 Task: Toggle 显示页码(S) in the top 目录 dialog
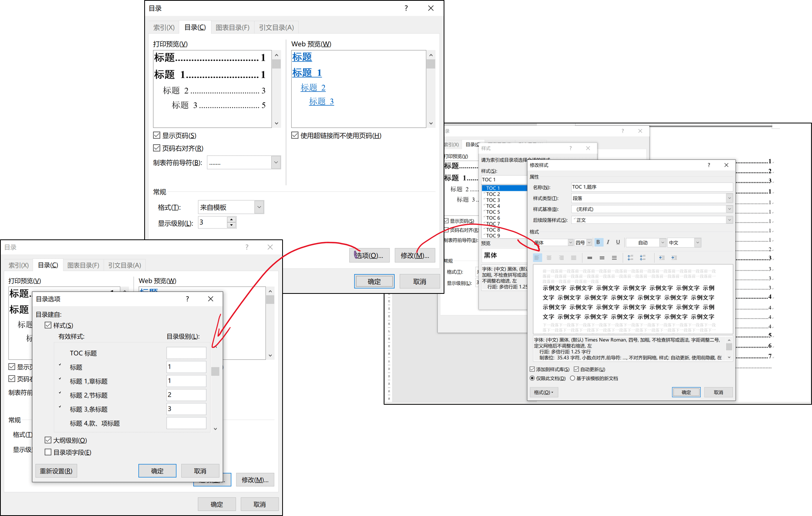point(157,135)
